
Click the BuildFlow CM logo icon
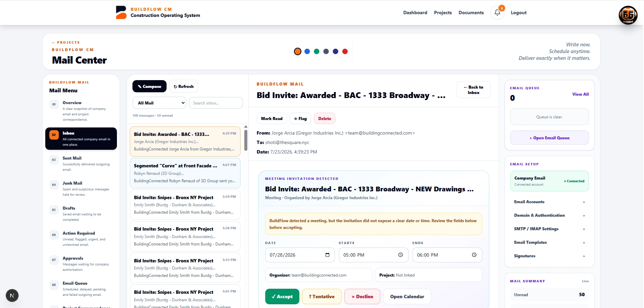121,13
